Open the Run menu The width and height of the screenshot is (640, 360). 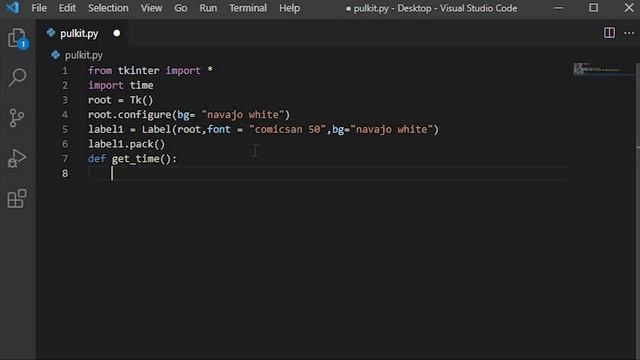tap(208, 8)
